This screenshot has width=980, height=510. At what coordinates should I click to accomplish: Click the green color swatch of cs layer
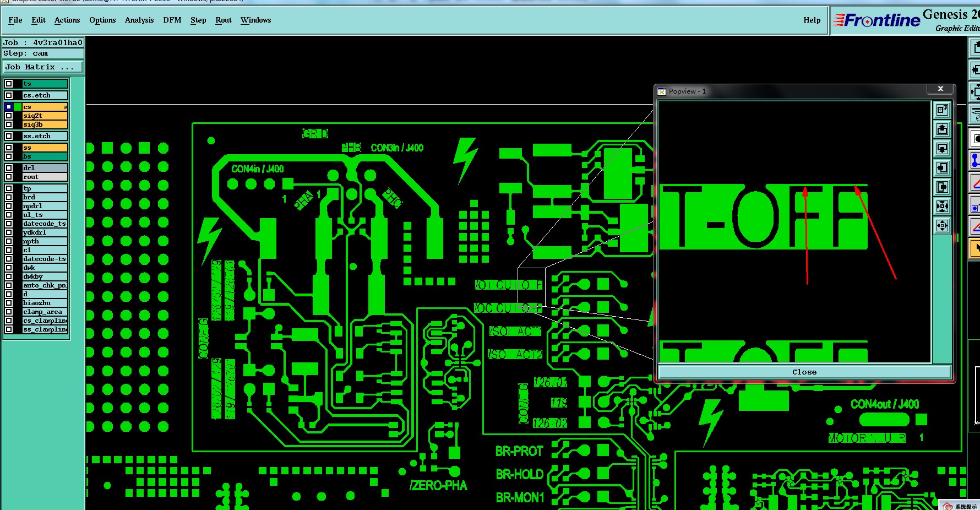[18, 107]
